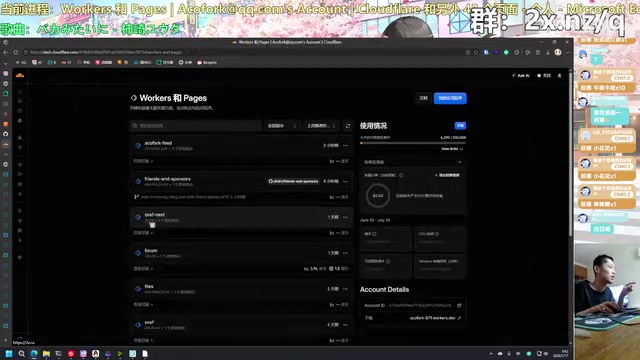The width and height of the screenshot is (640, 360).
Task: Click the blue button next to the usage heading
Action: (460, 126)
